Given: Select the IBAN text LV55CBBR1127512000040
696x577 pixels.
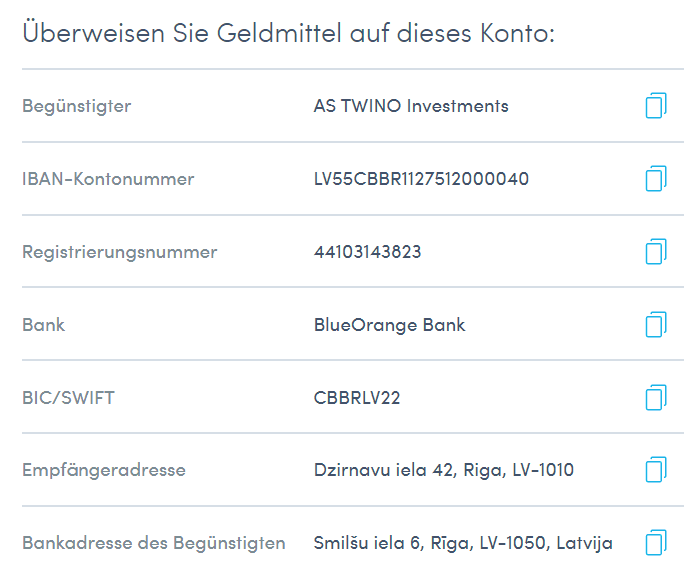Looking at the screenshot, I should tap(421, 179).
